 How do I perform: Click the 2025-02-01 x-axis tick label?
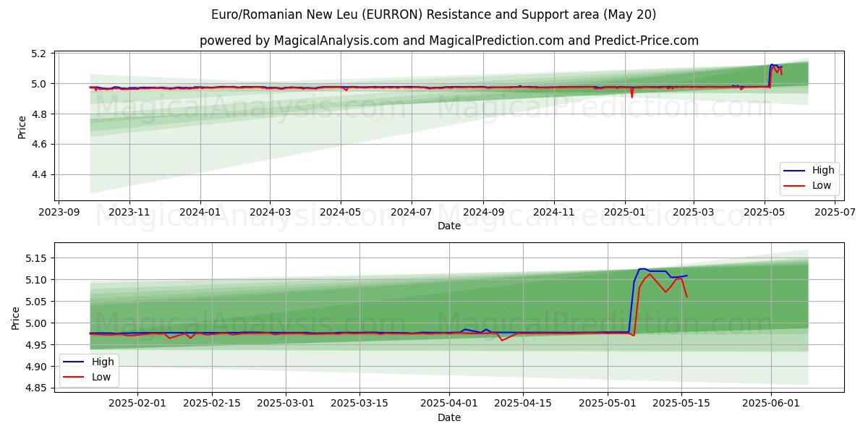138,404
